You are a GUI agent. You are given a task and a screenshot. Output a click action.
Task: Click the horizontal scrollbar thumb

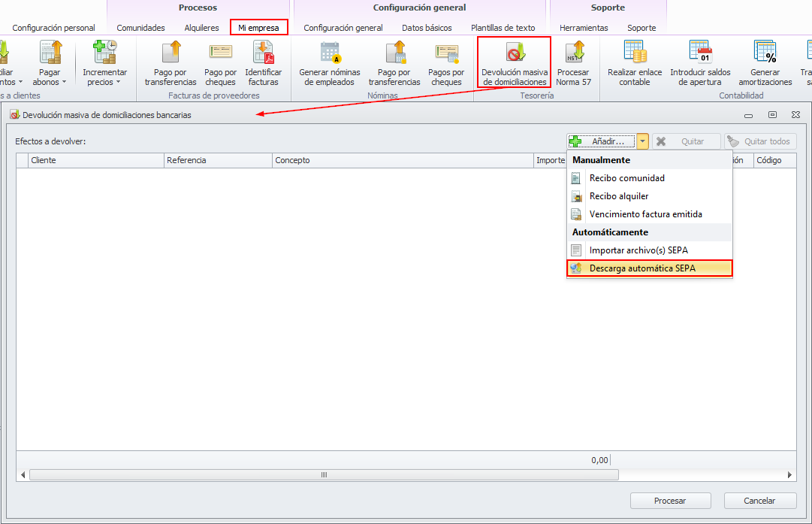tap(324, 475)
